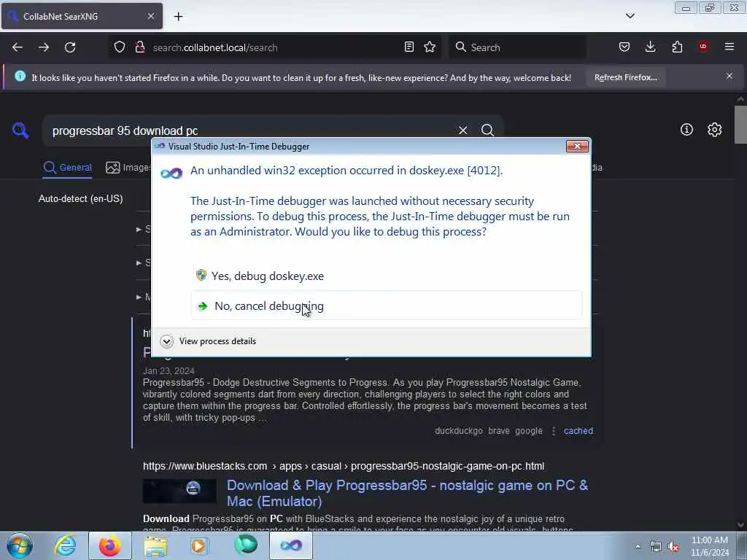Focus the Firefox Search box
747x560 pixels.
pyautogui.click(x=517, y=47)
